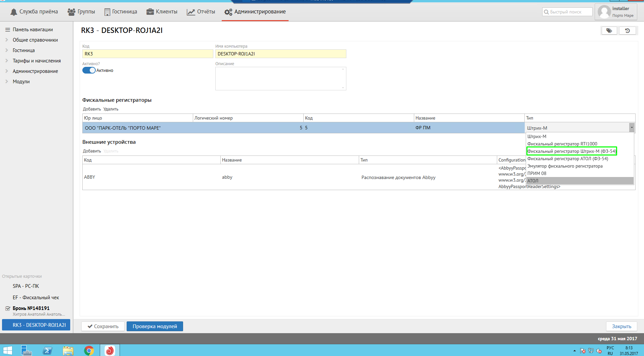Image resolution: width=644 pixels, height=356 pixels.
Task: Expand Тарифы и начисления in sidebar
Action: click(7, 61)
